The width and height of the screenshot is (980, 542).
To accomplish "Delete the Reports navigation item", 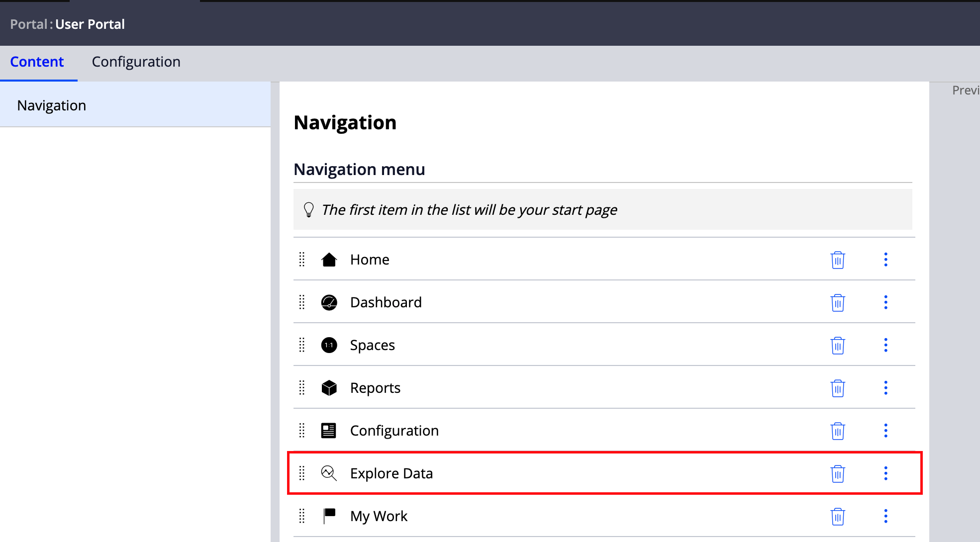I will click(838, 388).
